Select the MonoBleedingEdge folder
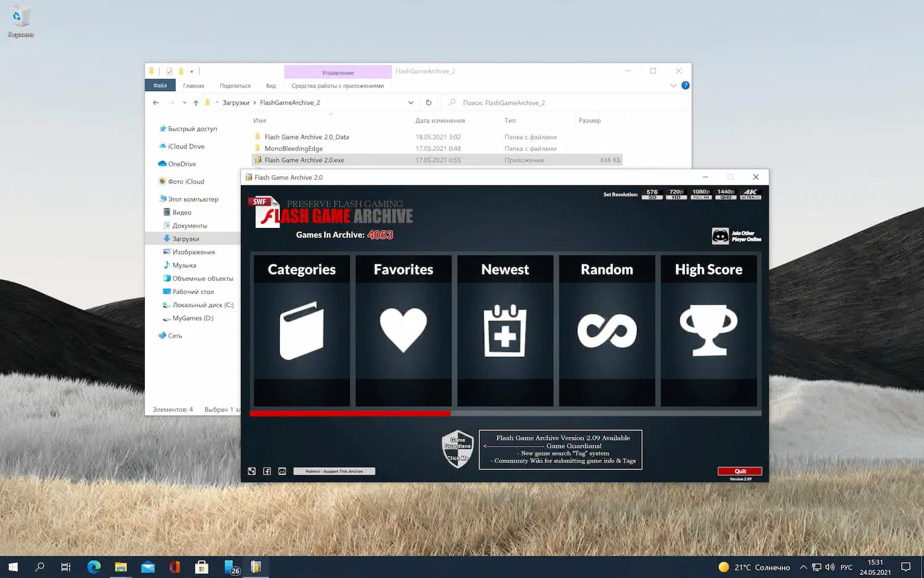Image resolution: width=924 pixels, height=578 pixels. click(294, 149)
